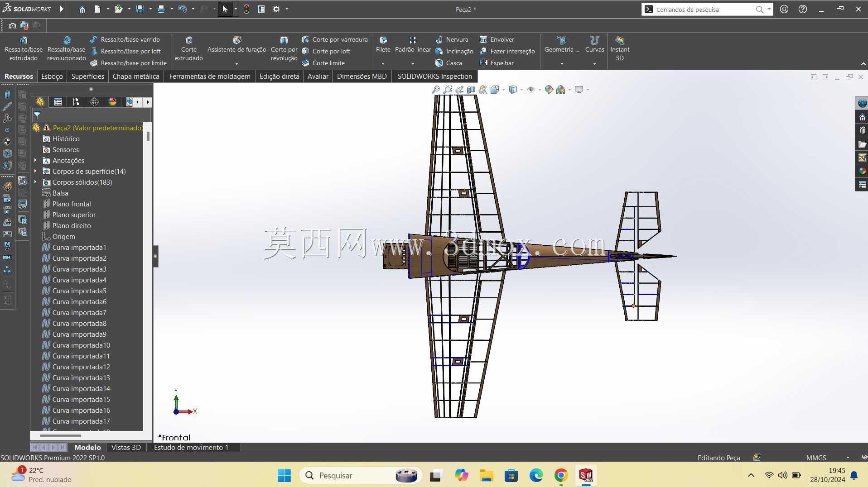The width and height of the screenshot is (868, 487).
Task: Open the Options gear icon
Action: pos(276,9)
